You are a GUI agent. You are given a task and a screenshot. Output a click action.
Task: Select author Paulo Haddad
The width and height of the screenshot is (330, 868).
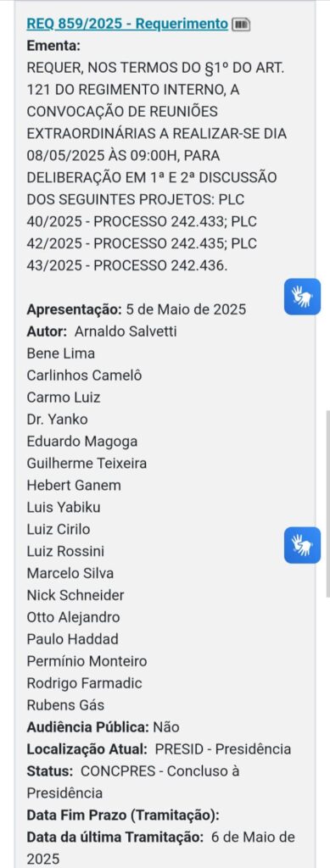tap(73, 639)
